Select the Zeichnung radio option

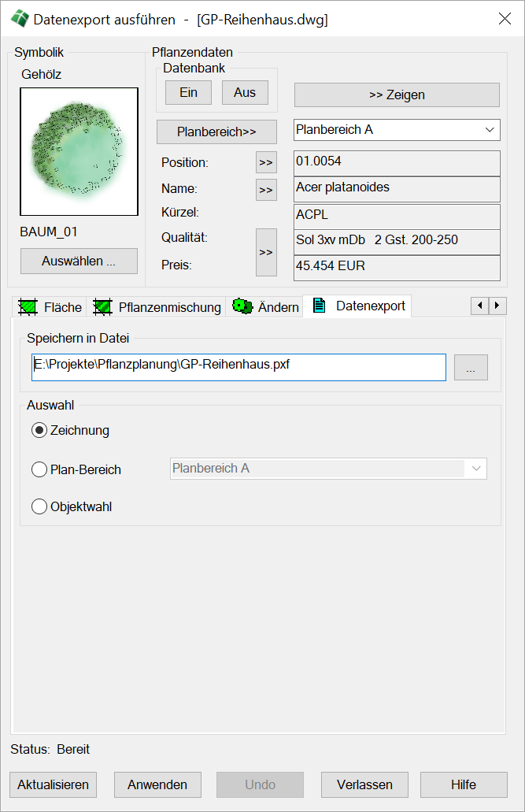point(39,431)
